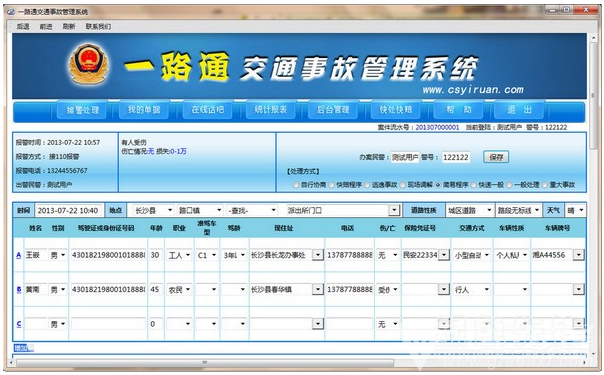This screenshot has width=604, height=375.
Task: Open the 路口镇 town dropdown
Action: point(200,211)
